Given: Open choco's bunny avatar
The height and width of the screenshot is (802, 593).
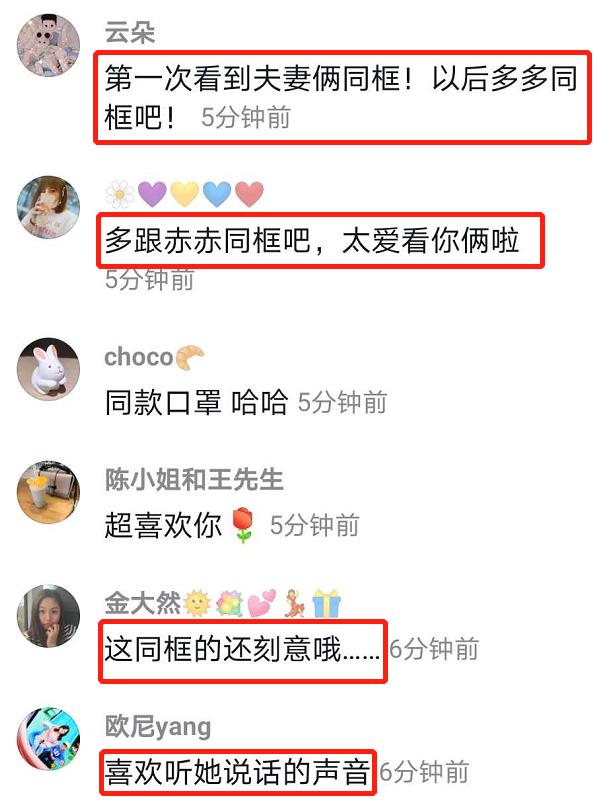Looking at the screenshot, I should (x=49, y=369).
